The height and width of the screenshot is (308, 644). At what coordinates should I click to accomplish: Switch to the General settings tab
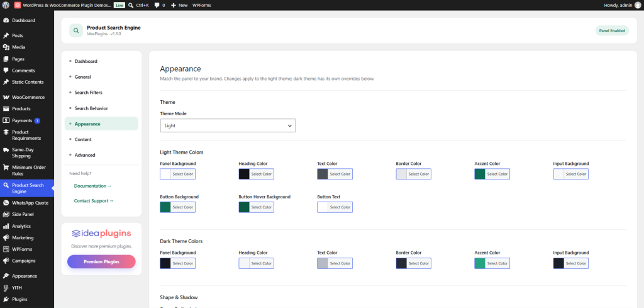click(x=101, y=77)
